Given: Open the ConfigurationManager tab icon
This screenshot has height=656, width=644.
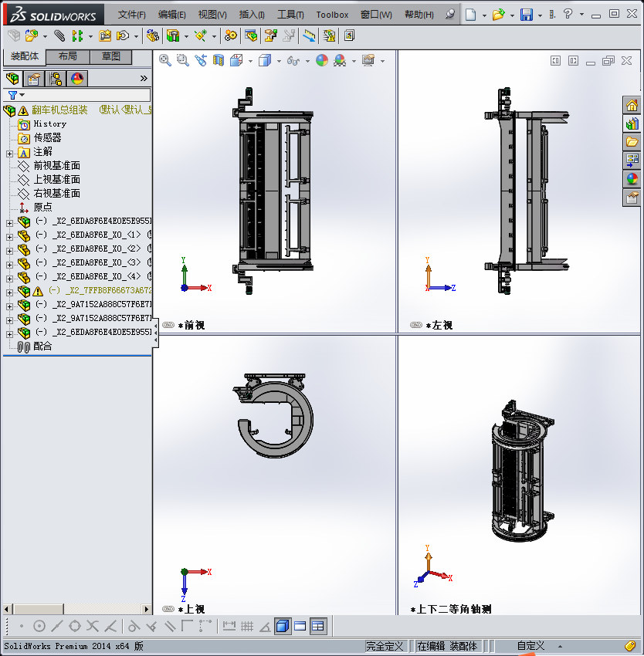Looking at the screenshot, I should pyautogui.click(x=56, y=79).
